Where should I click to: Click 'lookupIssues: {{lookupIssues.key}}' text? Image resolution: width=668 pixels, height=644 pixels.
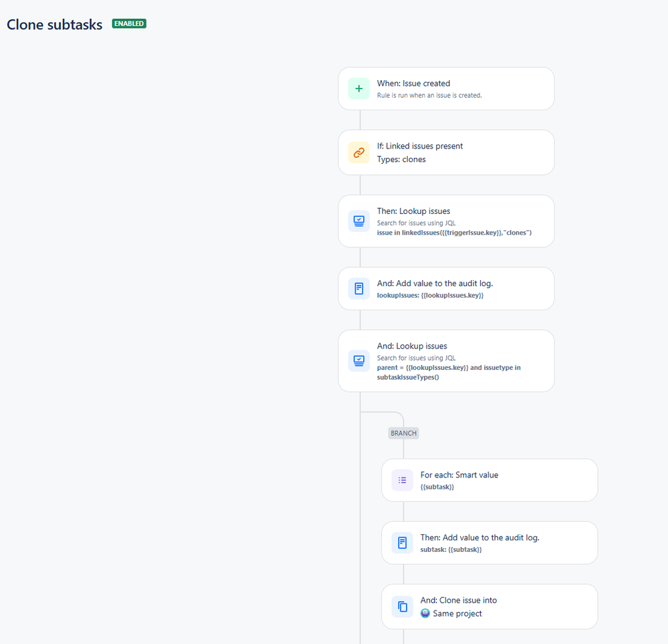430,296
